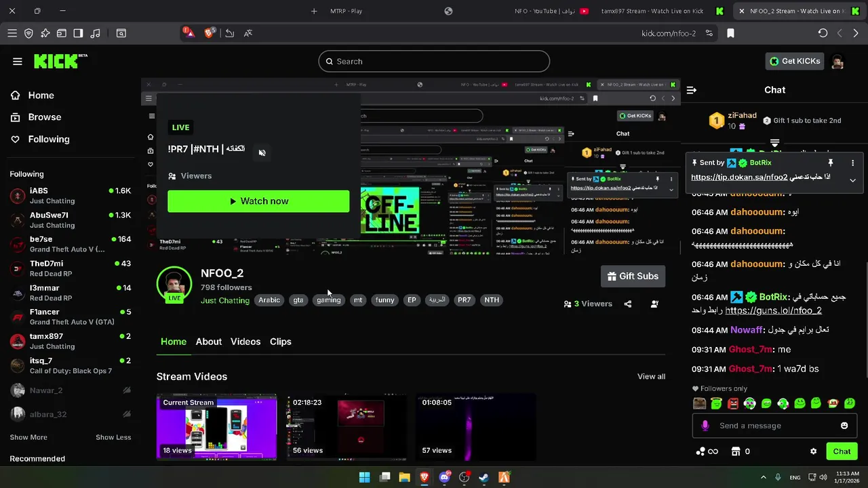Open TheD7mi channel in Following list
868x488 pixels.
coord(71,268)
